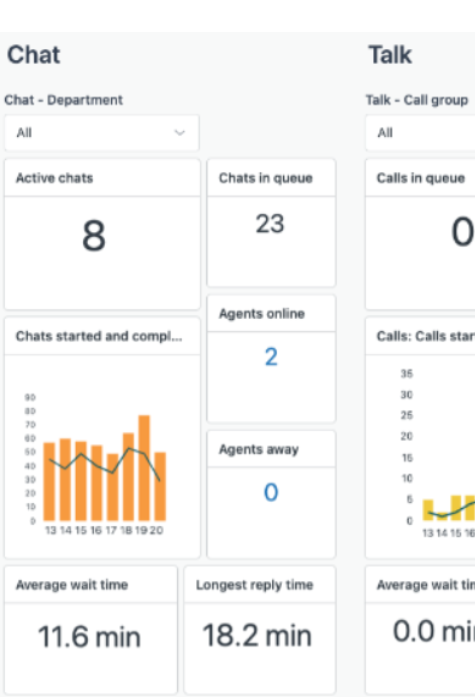
Task: Click the first yellow bar in Calls chart
Action: click(428, 510)
